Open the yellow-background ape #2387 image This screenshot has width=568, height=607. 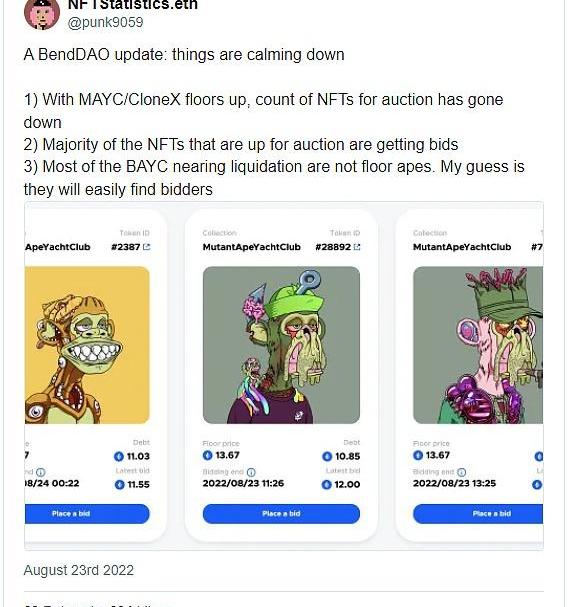[x=87, y=345]
